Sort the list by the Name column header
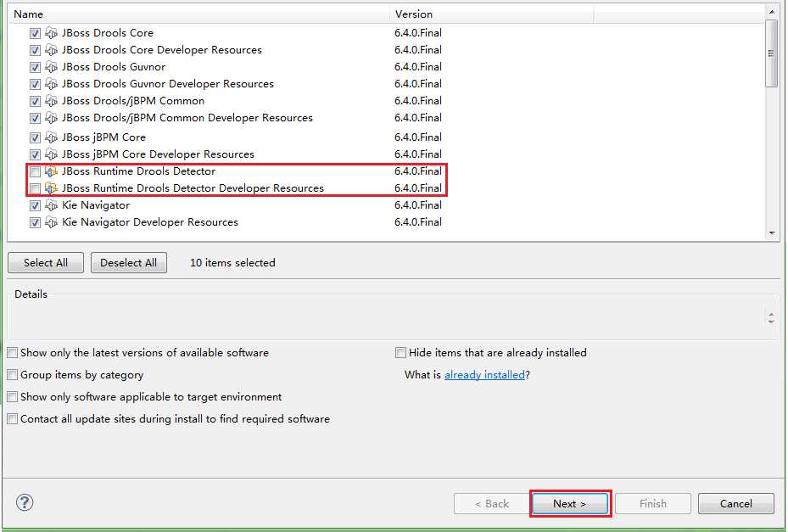788x532 pixels. [198, 14]
